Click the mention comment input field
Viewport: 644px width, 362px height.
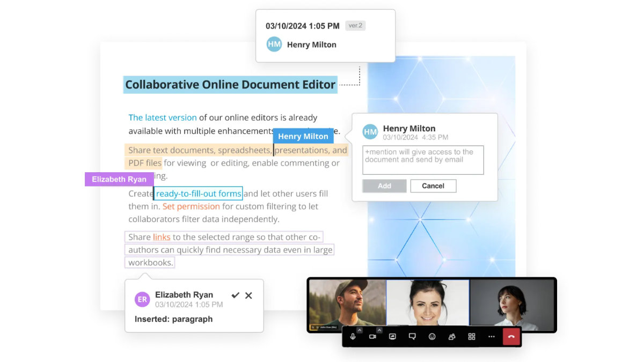(423, 159)
